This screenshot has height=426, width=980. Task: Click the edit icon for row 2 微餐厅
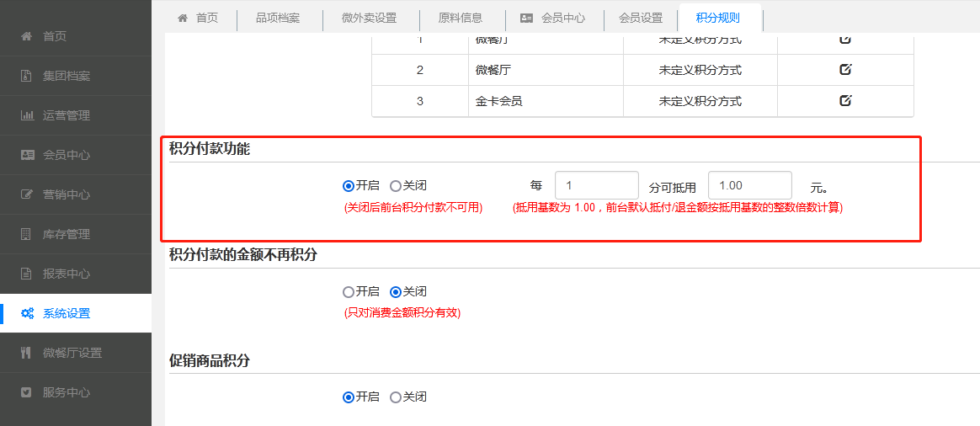click(845, 70)
